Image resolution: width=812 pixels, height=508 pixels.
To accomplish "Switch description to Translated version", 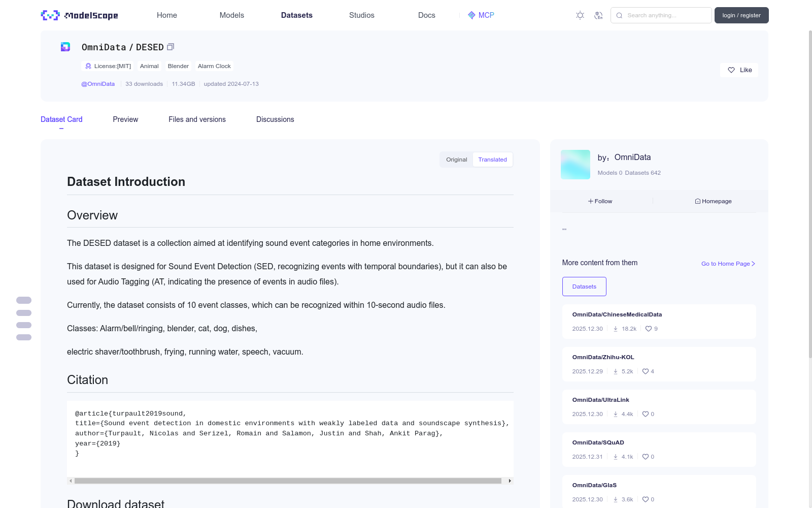I will pyautogui.click(x=492, y=160).
